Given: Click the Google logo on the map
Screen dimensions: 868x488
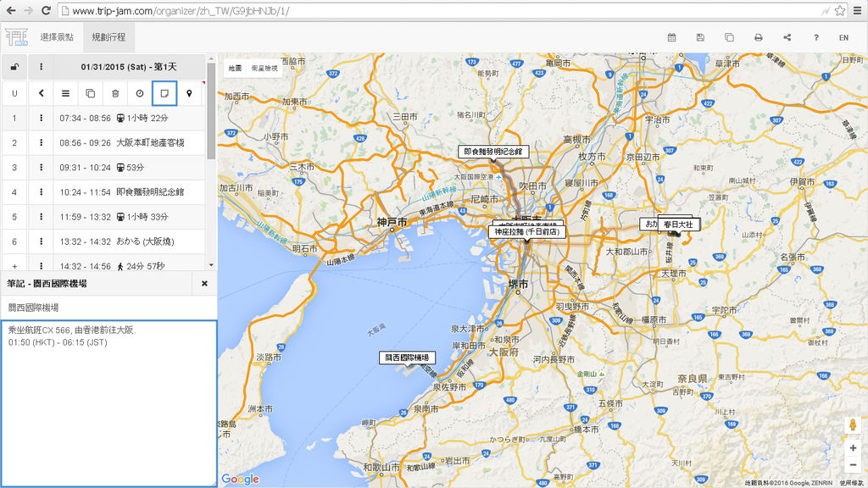Looking at the screenshot, I should [x=240, y=480].
